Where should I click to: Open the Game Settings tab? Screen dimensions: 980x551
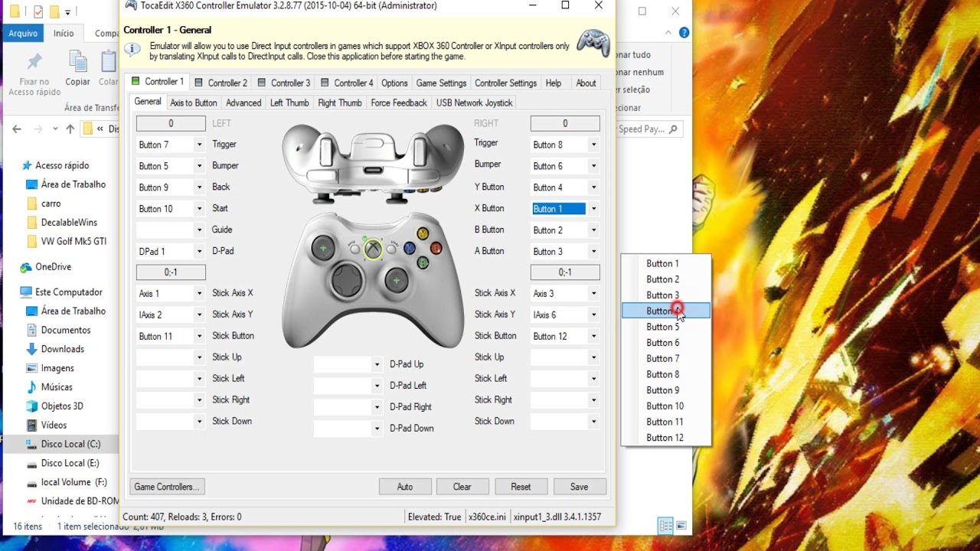(x=441, y=83)
